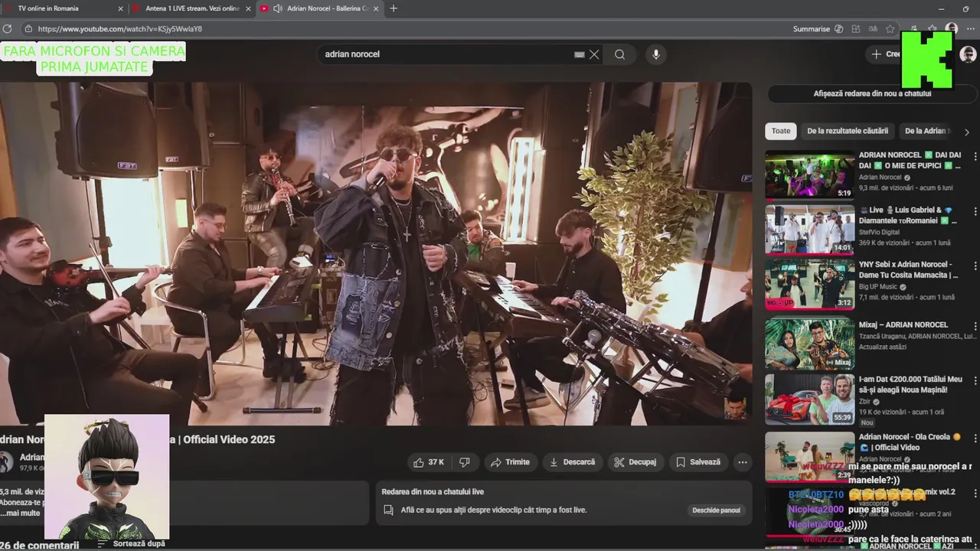Click the browser address bar URL
This screenshot has height=551, width=980.
click(120, 29)
